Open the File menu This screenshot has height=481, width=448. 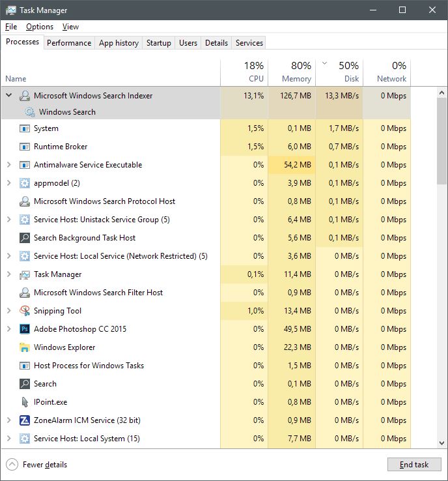point(11,27)
